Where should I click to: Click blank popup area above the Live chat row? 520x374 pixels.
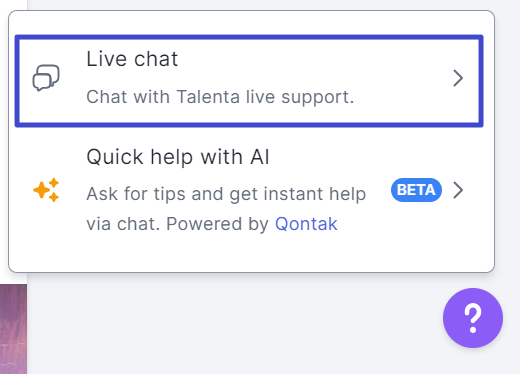click(x=251, y=23)
